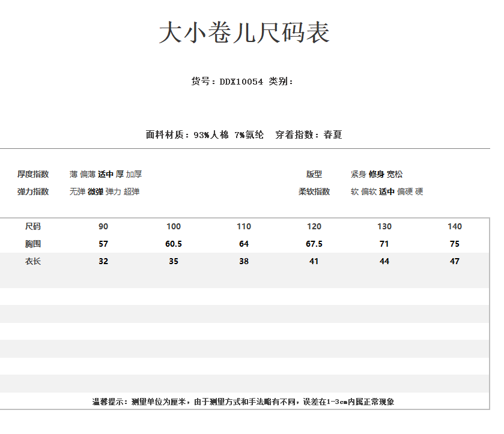The width and height of the screenshot is (504, 434).
Task: Click the 版型 label
Action: 314,174
